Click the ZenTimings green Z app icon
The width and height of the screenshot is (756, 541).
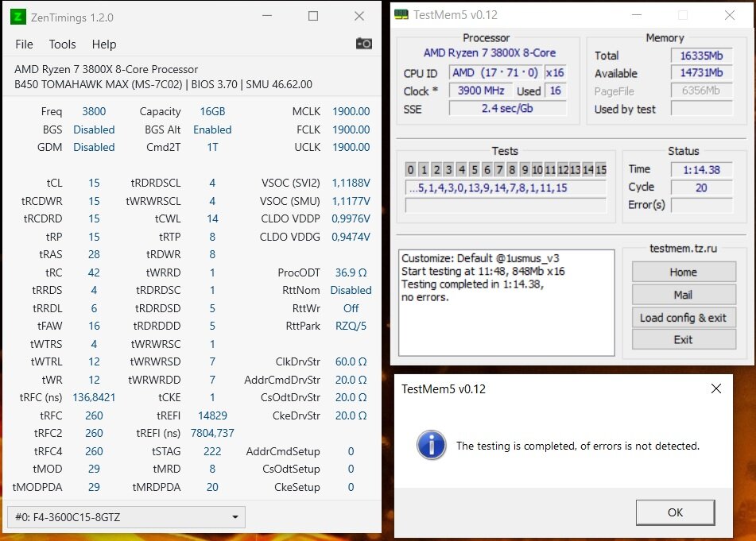(17, 17)
